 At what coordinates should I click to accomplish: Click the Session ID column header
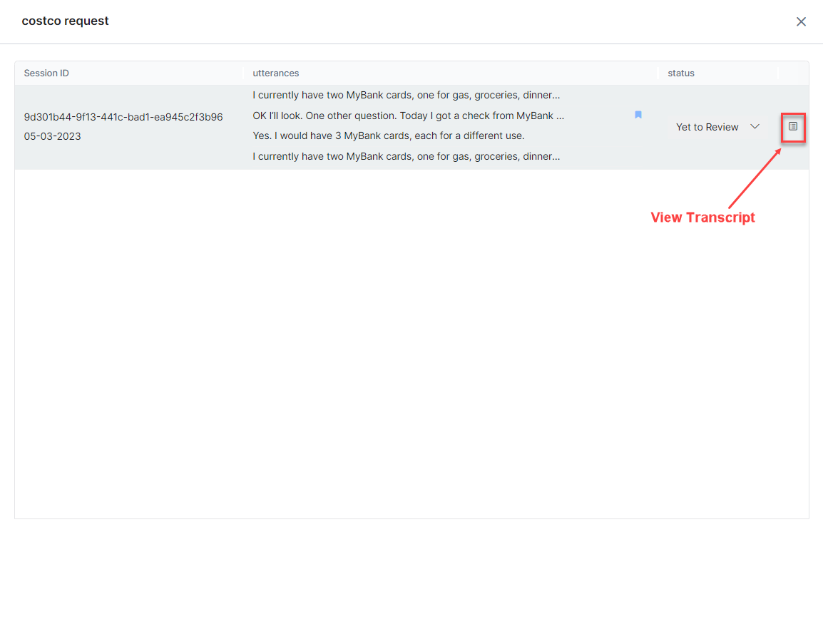[46, 73]
